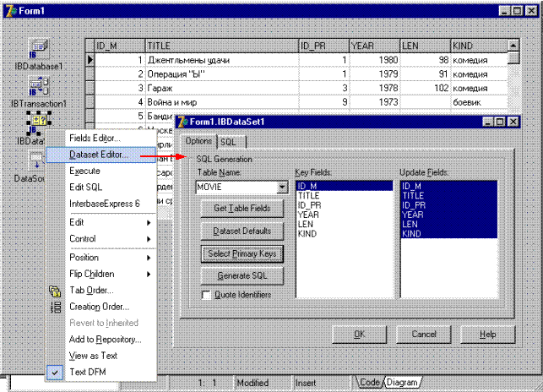Click the LEN grid column header
This screenshot has width=543, height=392.
tap(425, 46)
